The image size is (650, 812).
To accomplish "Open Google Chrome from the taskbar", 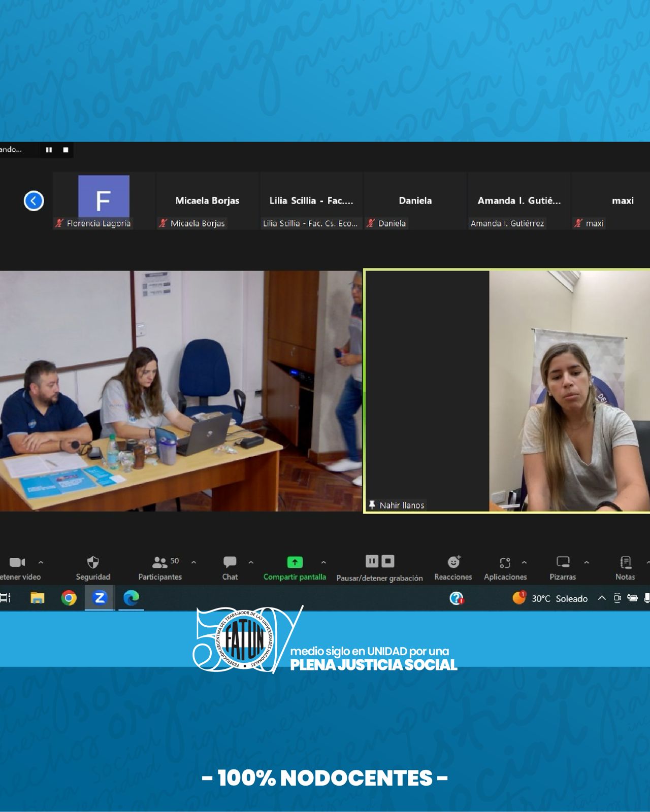I will click(69, 598).
